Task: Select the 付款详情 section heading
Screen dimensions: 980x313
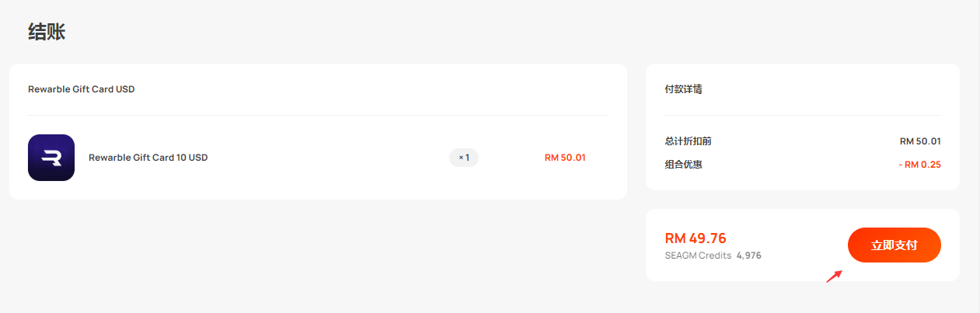Action: coord(683,89)
